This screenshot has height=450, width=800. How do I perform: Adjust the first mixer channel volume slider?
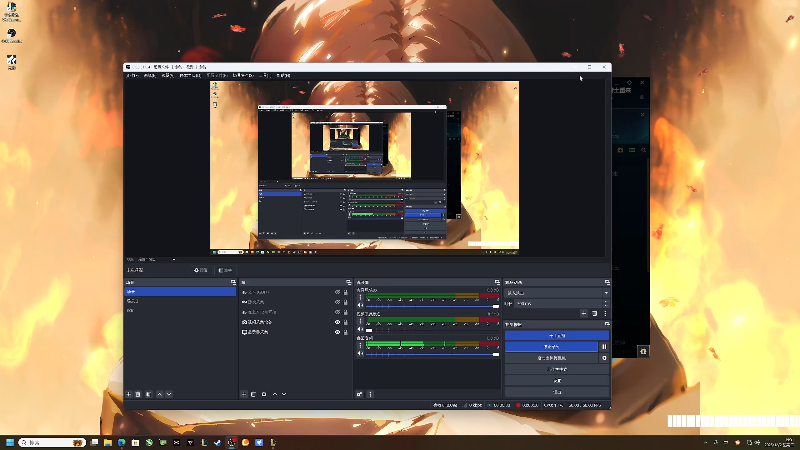coord(433,306)
